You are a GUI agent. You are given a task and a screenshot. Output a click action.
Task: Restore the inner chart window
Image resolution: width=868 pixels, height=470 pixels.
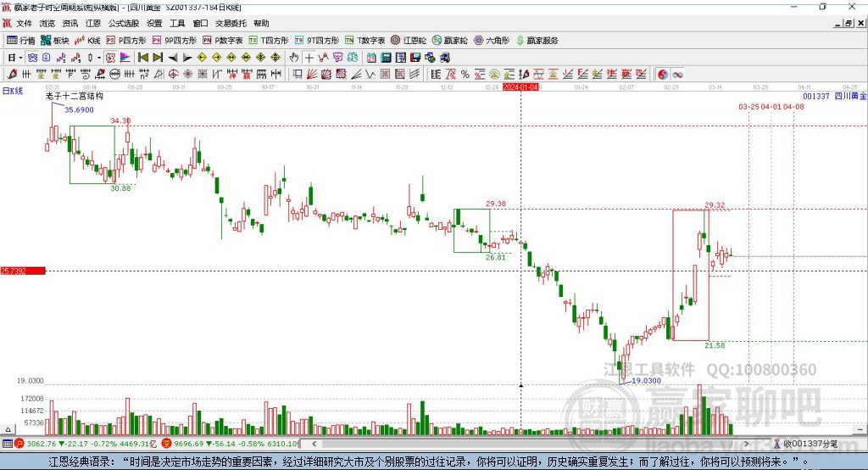pyautogui.click(x=849, y=23)
